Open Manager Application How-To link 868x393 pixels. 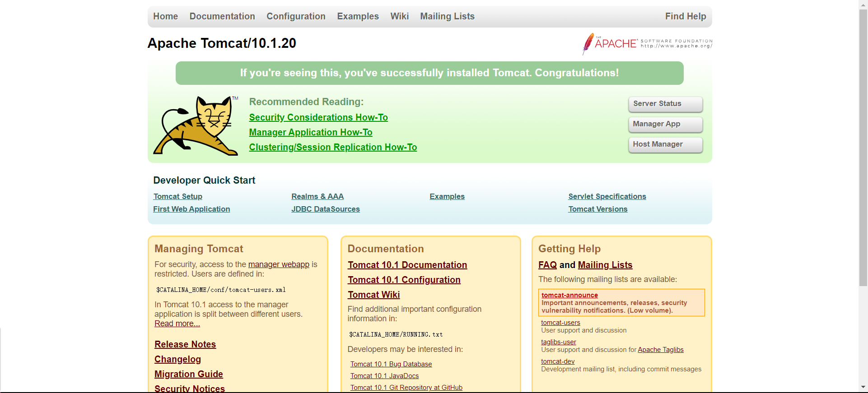click(x=311, y=132)
